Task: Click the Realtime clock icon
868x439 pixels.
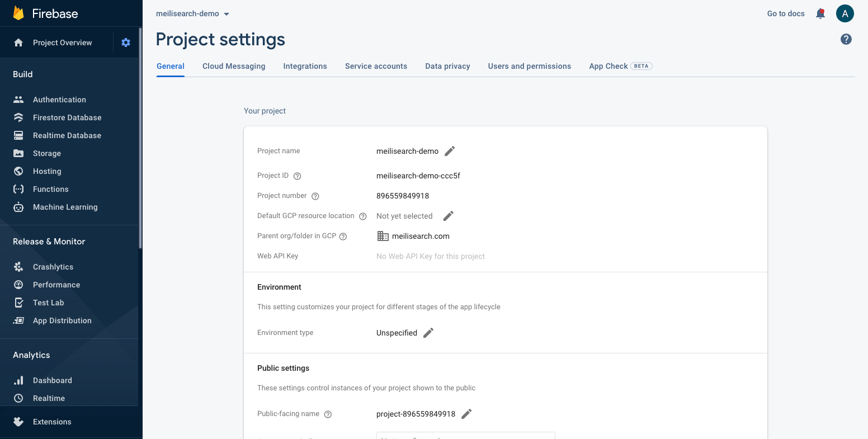Action: (x=18, y=398)
